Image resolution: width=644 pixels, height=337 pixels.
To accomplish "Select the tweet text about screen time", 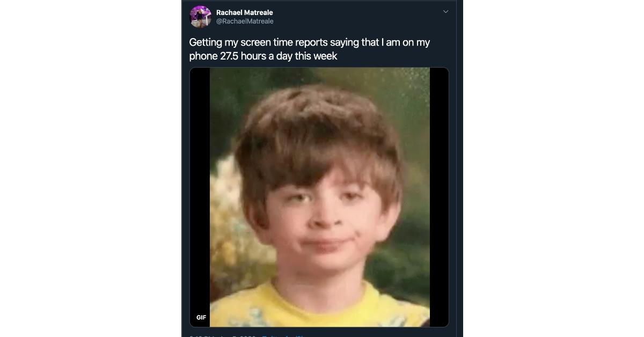I will (x=310, y=49).
